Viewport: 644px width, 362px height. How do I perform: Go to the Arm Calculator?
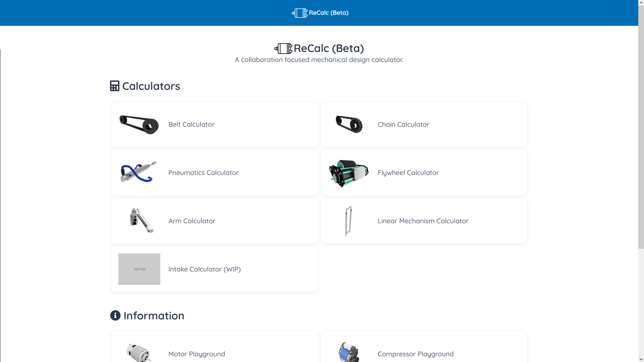coord(192,221)
